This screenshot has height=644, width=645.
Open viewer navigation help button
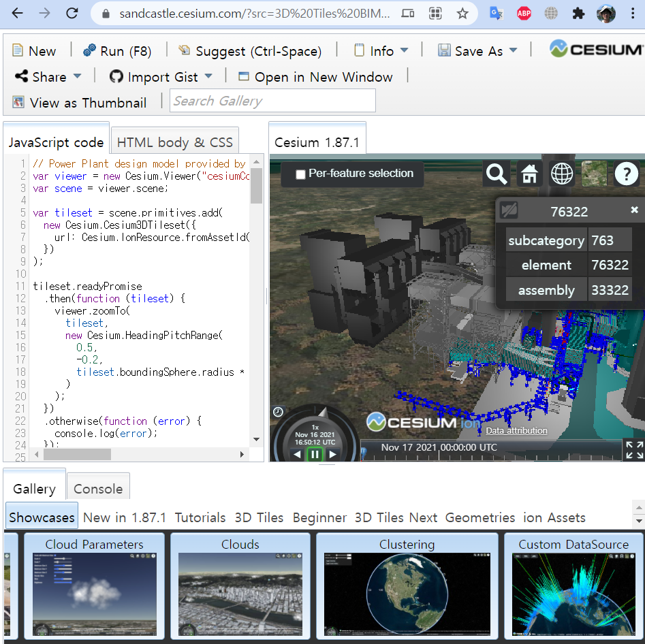click(x=627, y=174)
